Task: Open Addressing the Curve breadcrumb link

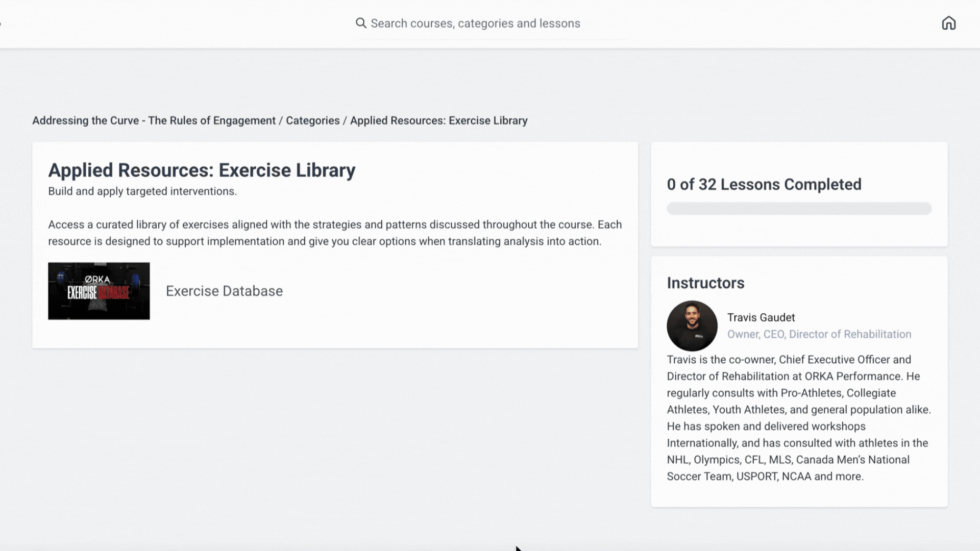Action: (154, 120)
